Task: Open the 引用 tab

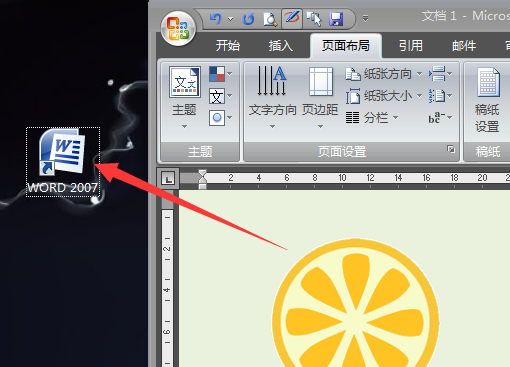Action: (x=411, y=46)
